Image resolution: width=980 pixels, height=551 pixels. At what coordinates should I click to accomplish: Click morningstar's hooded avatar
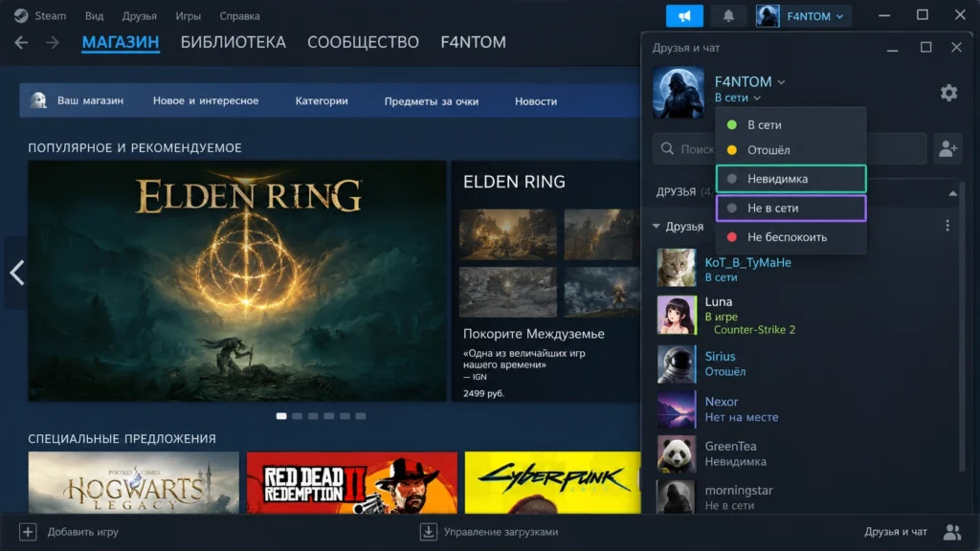[x=677, y=497]
